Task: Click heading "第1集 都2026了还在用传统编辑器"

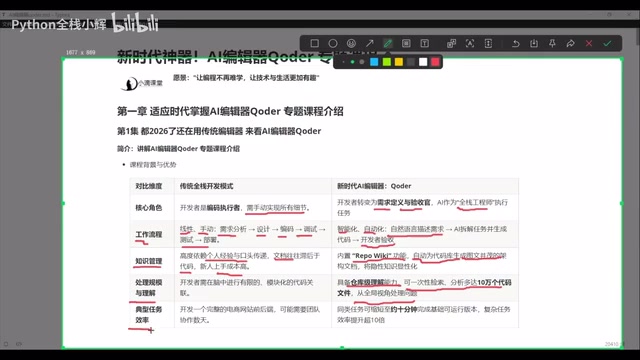Action: 180,131
